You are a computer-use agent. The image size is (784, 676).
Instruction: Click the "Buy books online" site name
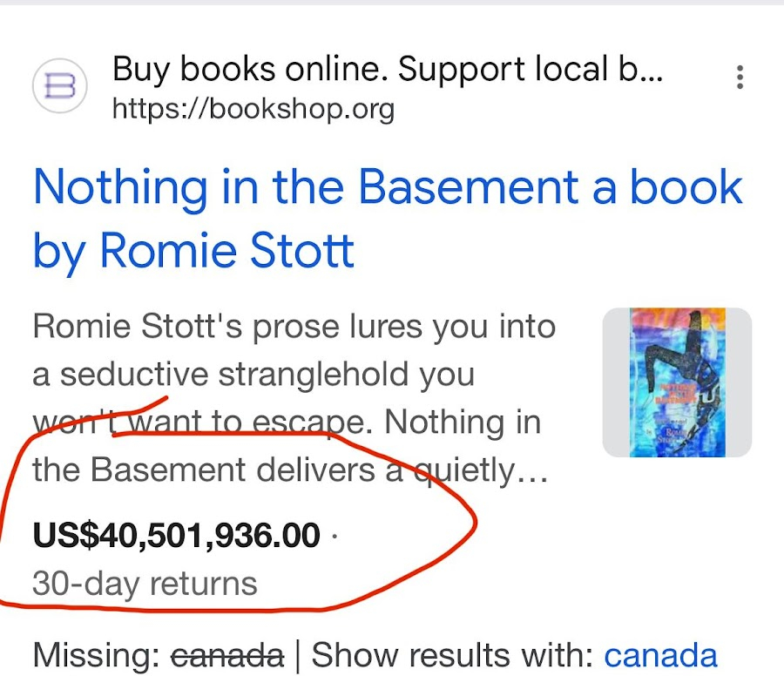(388, 70)
